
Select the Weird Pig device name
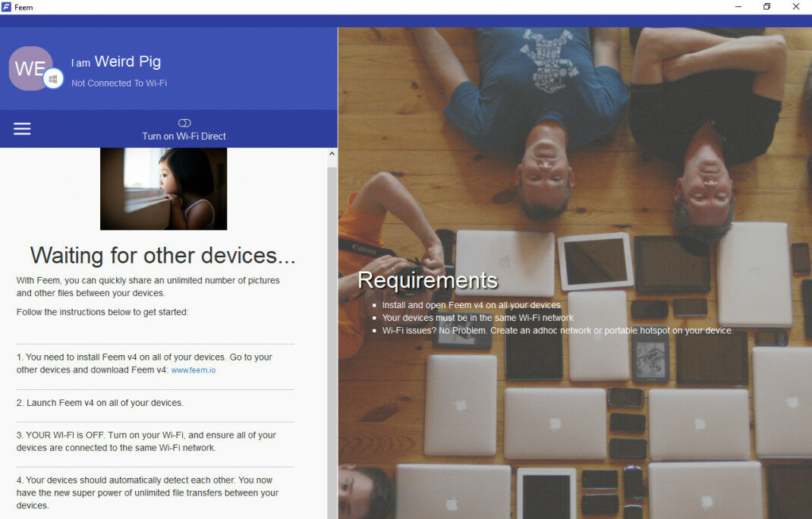[x=127, y=61]
